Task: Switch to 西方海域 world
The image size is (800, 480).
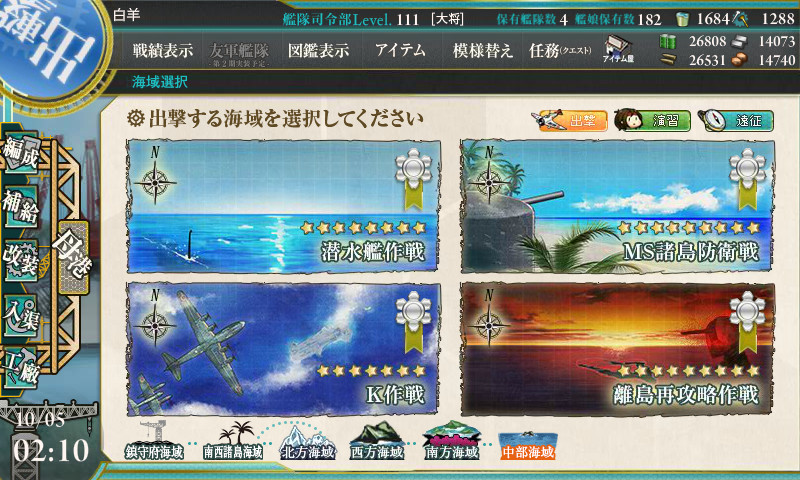Action: [x=377, y=442]
